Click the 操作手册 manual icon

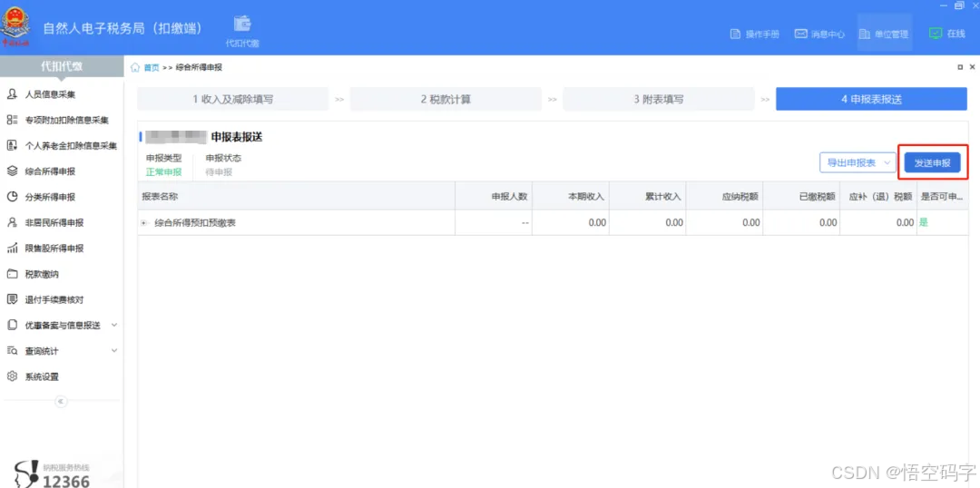click(x=736, y=34)
